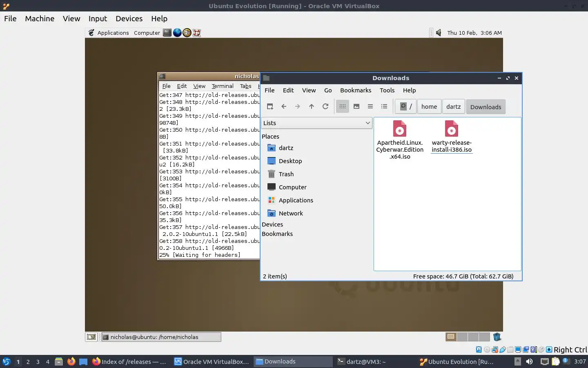Open the Go menu
Image resolution: width=588 pixels, height=368 pixels.
pos(328,90)
